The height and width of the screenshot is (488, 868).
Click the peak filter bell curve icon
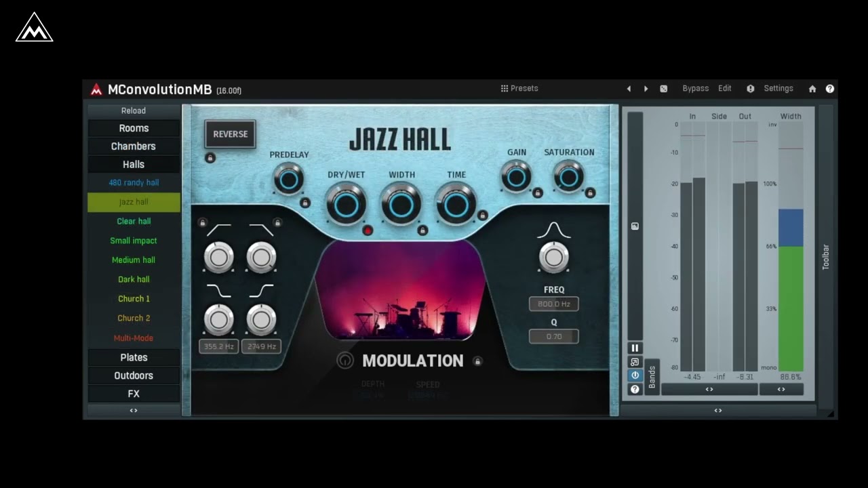[554, 230]
